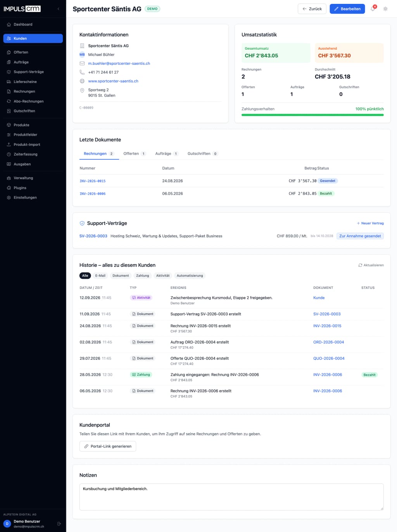
Task: Open Produkt-Import in the sidebar
Action: pos(33,145)
